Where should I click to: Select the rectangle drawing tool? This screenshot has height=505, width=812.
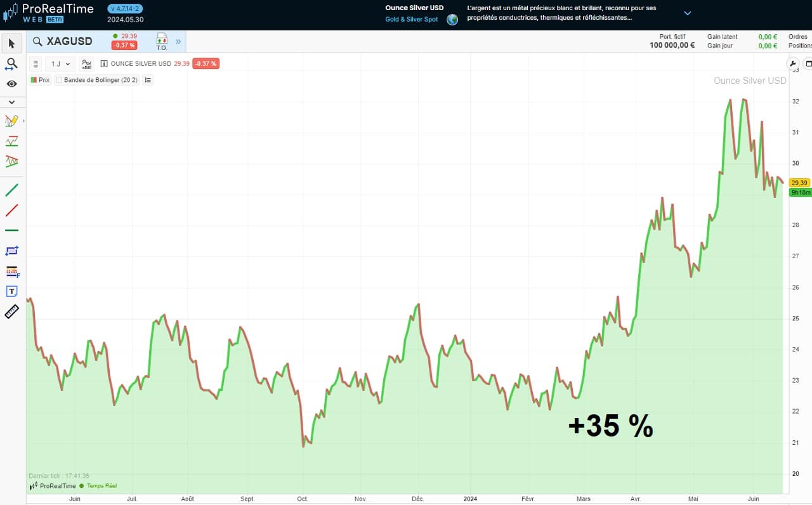tap(11, 251)
